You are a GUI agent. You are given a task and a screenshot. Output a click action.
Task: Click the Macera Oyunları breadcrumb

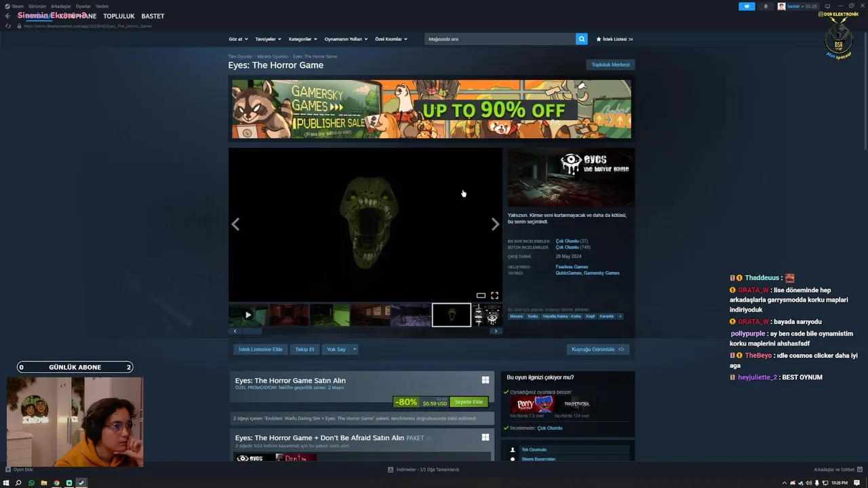(x=273, y=56)
